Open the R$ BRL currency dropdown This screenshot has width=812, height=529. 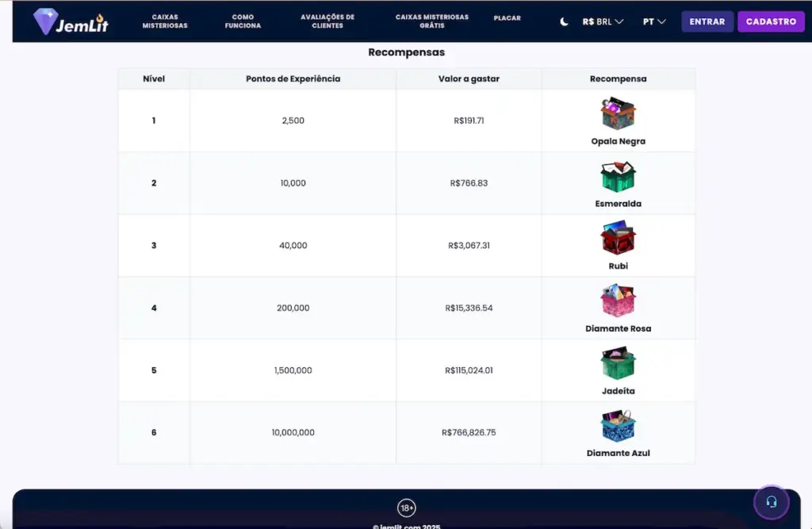(603, 21)
